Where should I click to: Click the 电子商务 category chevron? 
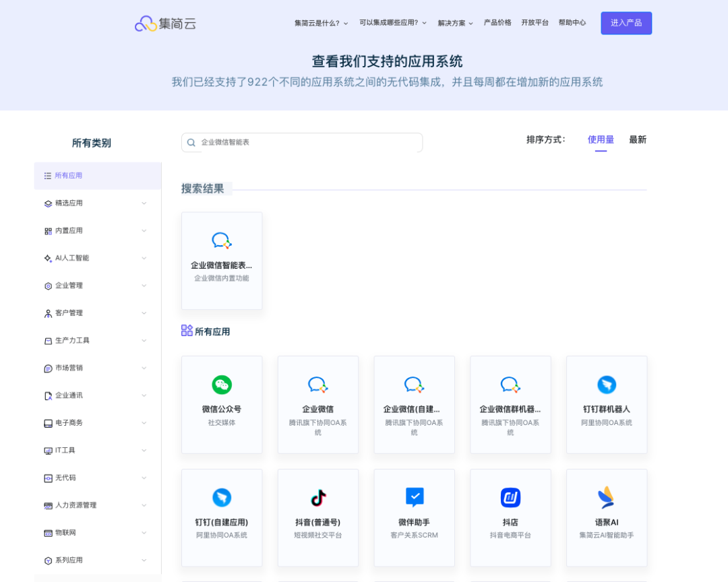[144, 423]
